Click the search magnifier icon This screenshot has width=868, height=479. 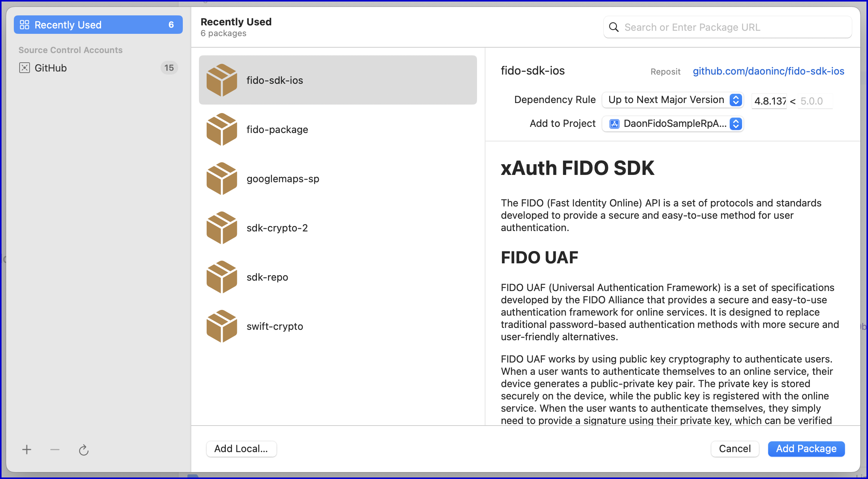pos(614,27)
